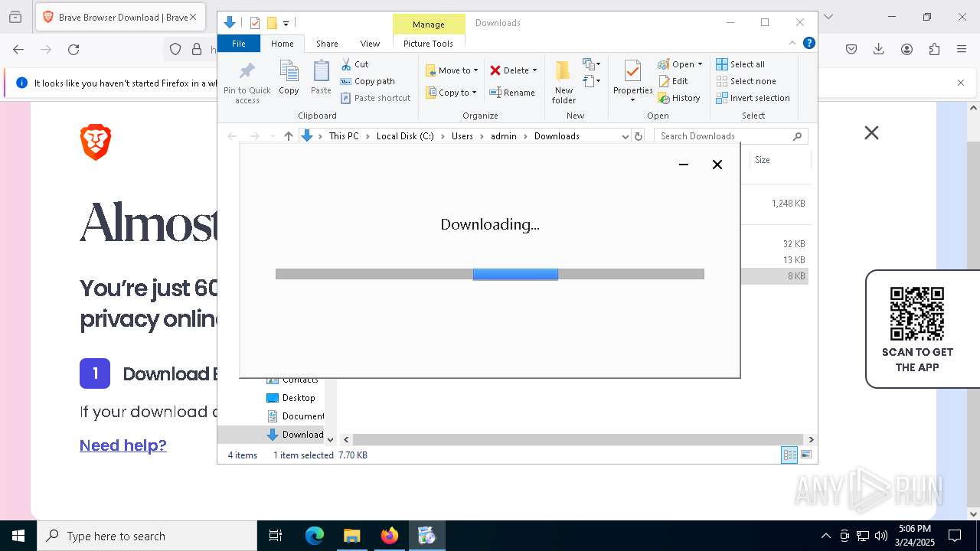Click History in the Open group
The height and width of the screenshot is (551, 980).
[679, 98]
